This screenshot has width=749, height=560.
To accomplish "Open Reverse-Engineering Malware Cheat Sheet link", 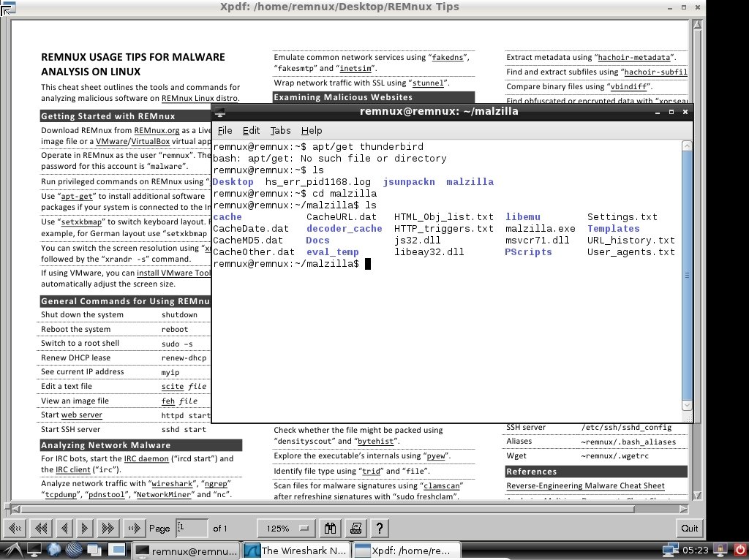I will (585, 486).
